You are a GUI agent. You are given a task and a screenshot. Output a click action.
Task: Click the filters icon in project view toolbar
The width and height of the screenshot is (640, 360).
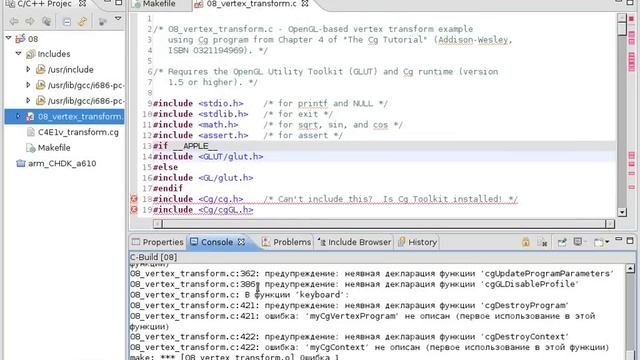[x=102, y=21]
